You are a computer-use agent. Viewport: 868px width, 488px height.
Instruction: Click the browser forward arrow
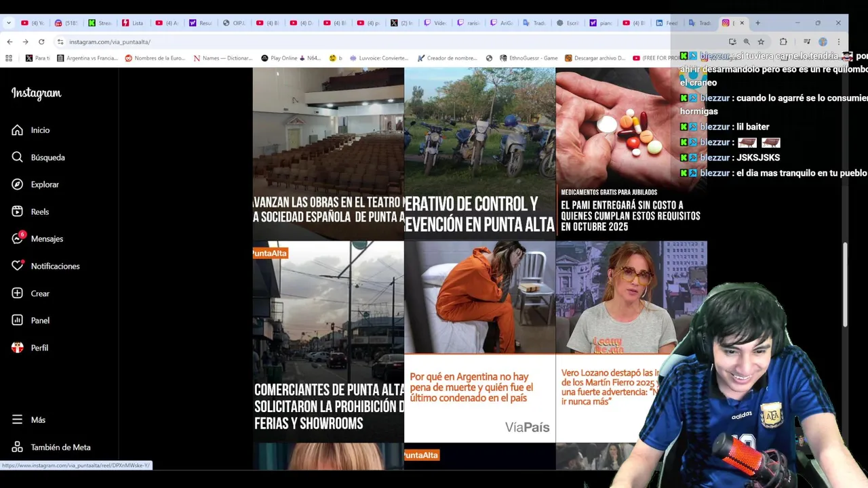point(25,41)
